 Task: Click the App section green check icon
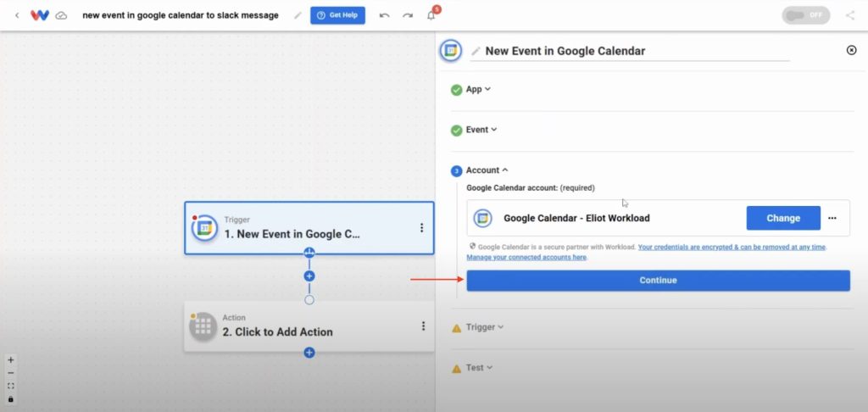pos(456,90)
